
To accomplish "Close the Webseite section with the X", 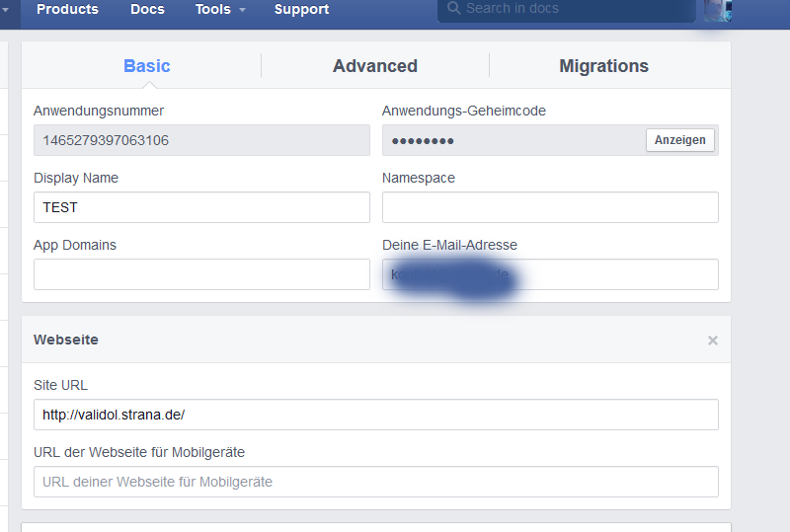I will coord(712,341).
